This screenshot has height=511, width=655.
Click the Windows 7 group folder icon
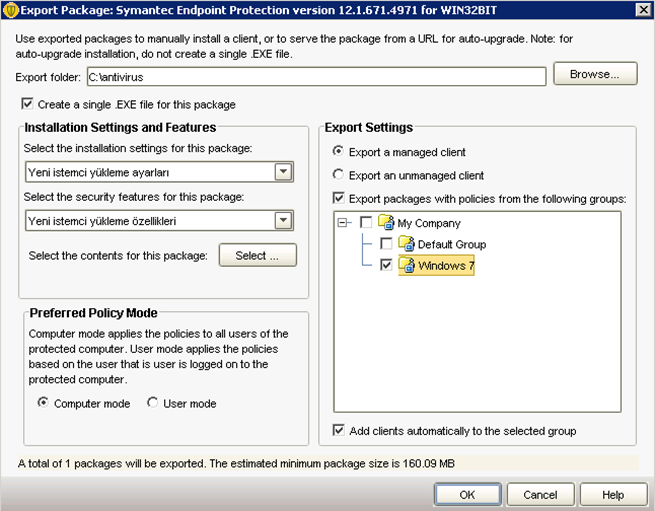(x=406, y=264)
